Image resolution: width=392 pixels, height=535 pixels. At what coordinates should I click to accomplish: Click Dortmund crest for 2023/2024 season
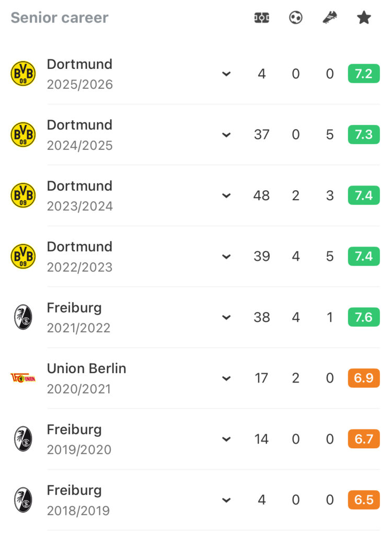(x=23, y=195)
